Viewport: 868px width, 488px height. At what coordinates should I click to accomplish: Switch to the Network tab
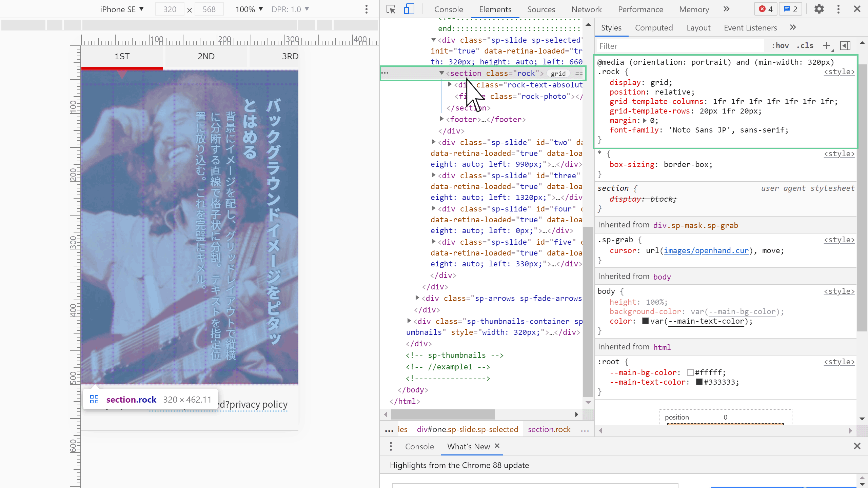pos(587,9)
